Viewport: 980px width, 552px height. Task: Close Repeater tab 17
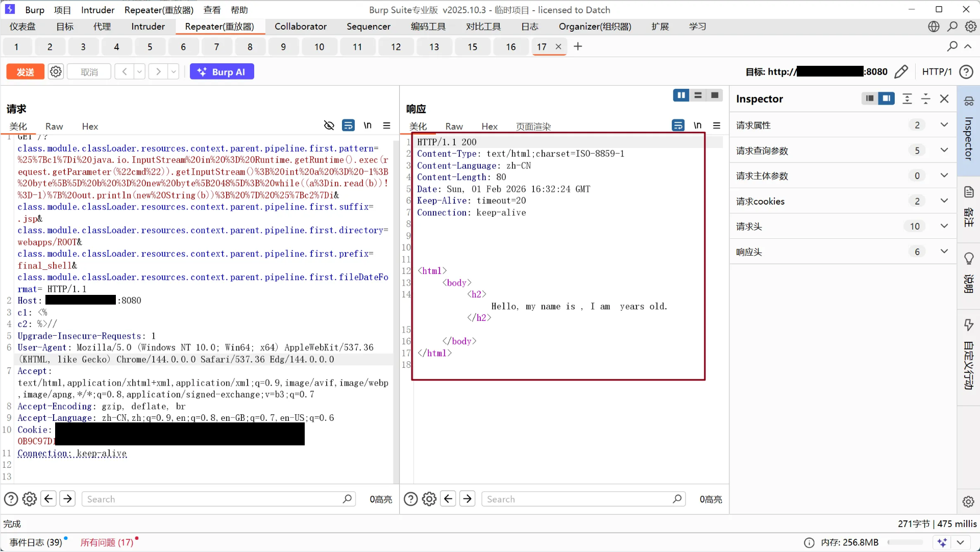coord(558,46)
